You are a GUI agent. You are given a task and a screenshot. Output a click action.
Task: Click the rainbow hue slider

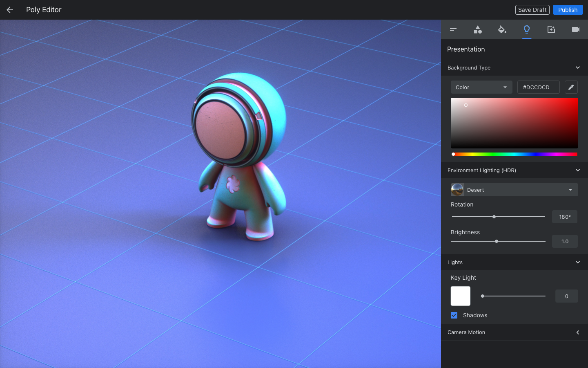pos(514,154)
